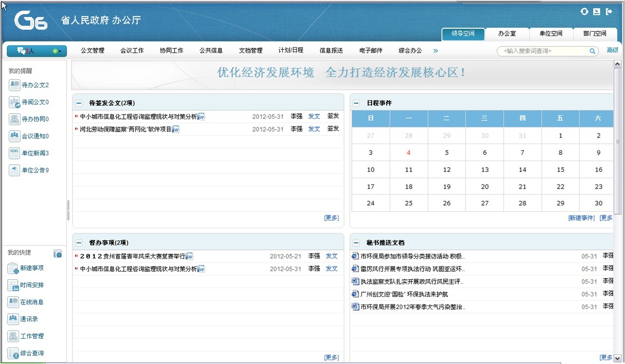Select day 16 in the calendar
The width and height of the screenshot is (625, 364).
(x=598, y=170)
